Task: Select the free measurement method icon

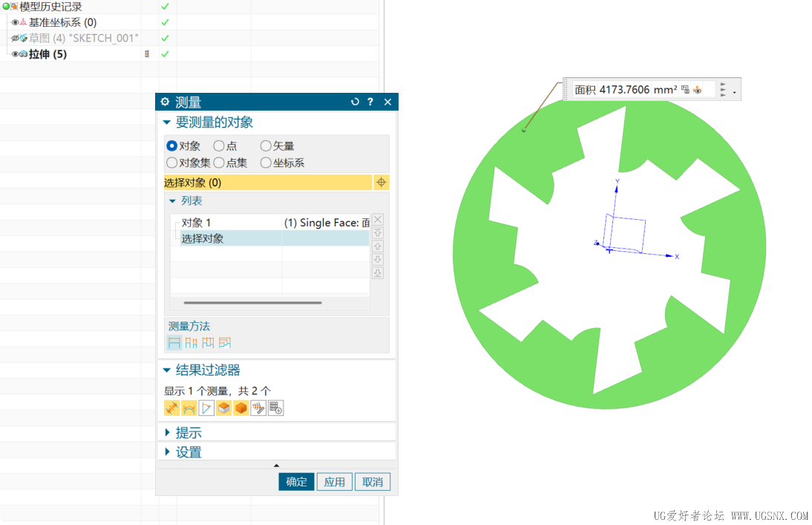Action: tap(174, 342)
